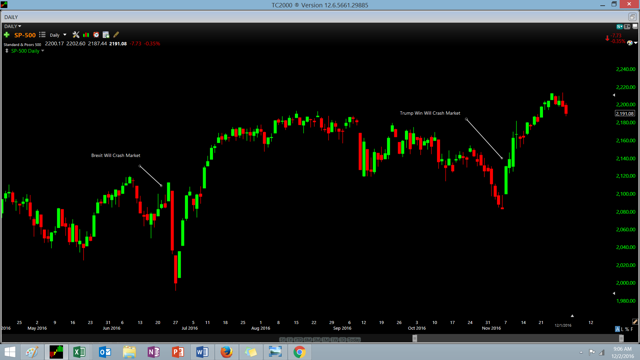Click the add-note page icon
Screen dimensions: 640x360
coord(106,35)
